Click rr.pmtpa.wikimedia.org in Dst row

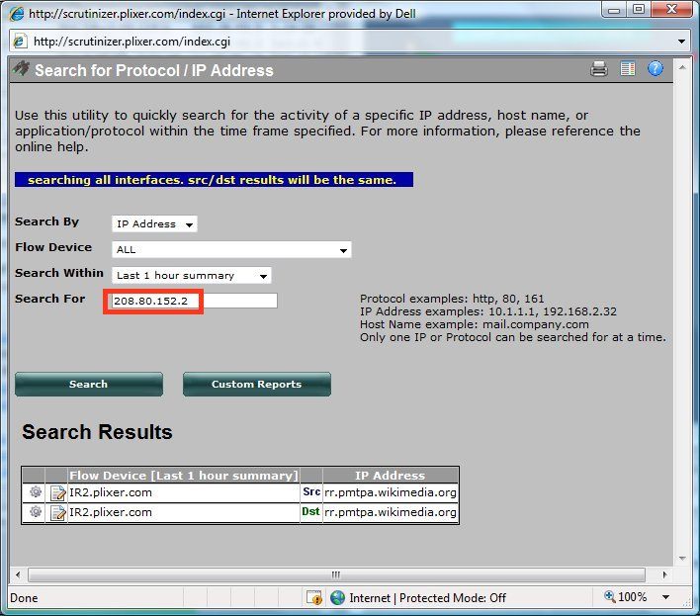click(x=391, y=512)
